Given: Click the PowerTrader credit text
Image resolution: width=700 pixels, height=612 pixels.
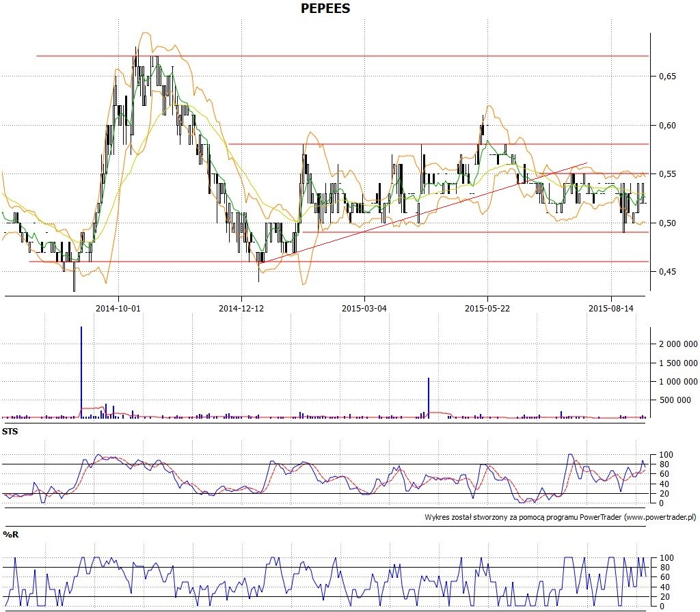Looking at the screenshot, I should click(561, 517).
